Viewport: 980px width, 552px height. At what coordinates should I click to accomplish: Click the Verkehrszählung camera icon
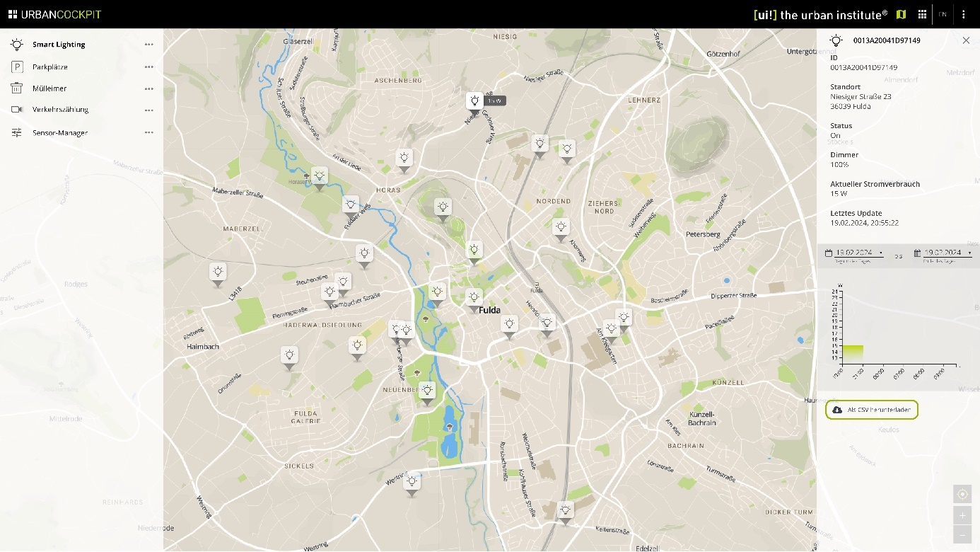17,110
